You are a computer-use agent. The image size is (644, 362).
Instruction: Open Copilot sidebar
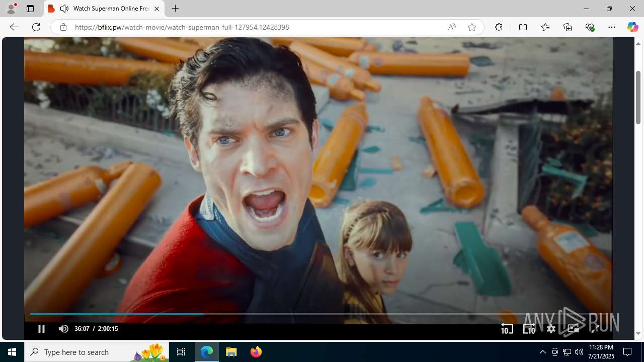click(x=632, y=27)
